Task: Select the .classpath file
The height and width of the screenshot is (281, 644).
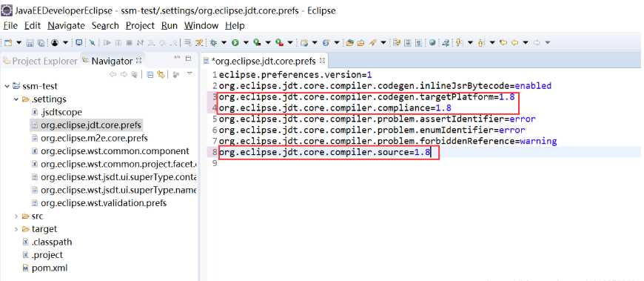Action: point(51,242)
